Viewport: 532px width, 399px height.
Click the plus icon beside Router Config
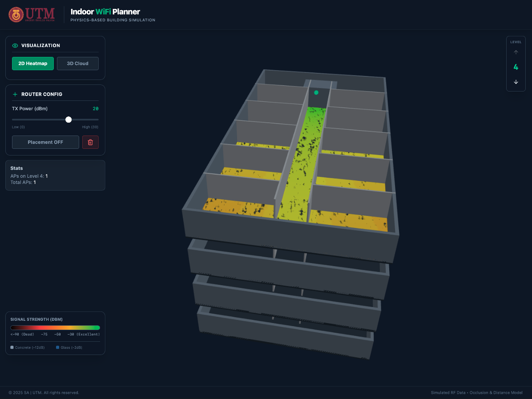pos(15,95)
